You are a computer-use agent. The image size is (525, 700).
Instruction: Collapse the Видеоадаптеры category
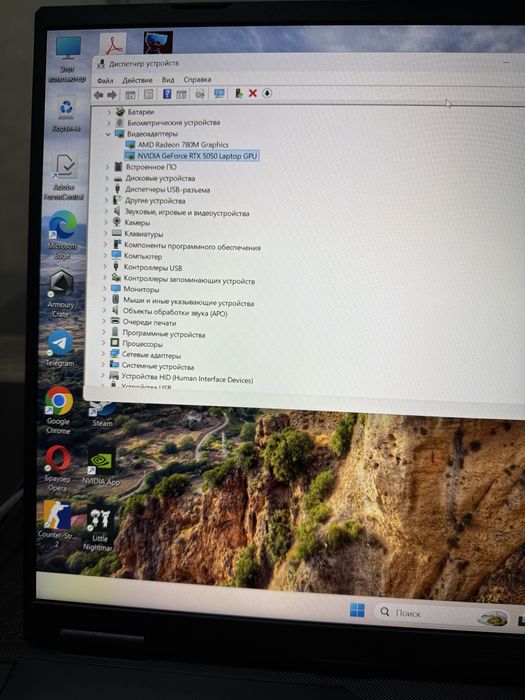point(108,133)
